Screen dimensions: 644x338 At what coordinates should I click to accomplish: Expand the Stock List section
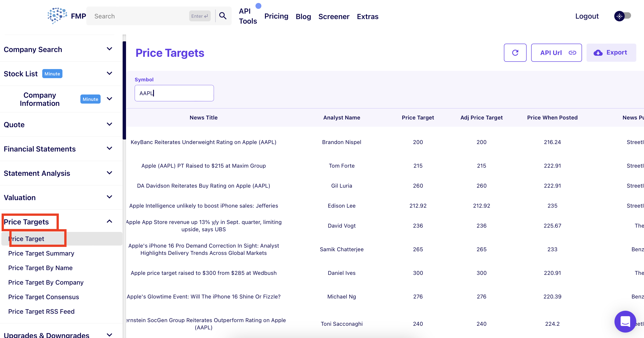(x=109, y=74)
